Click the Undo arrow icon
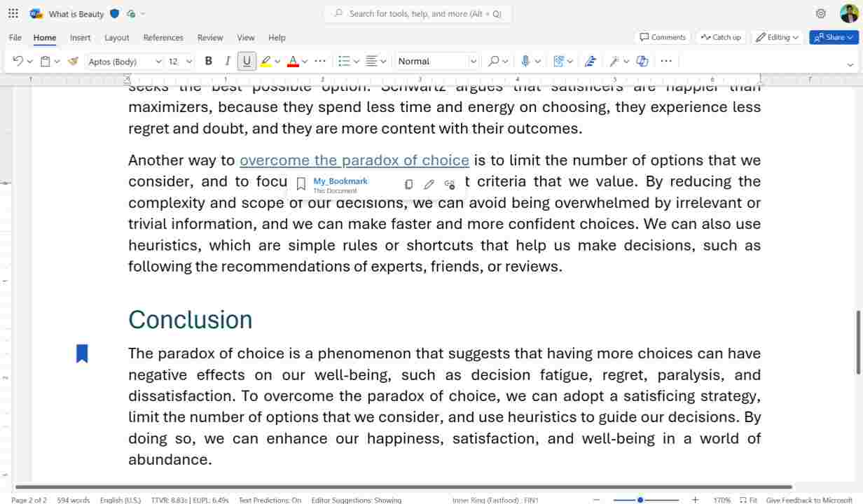Screen dimensions: 863x504 [18, 61]
